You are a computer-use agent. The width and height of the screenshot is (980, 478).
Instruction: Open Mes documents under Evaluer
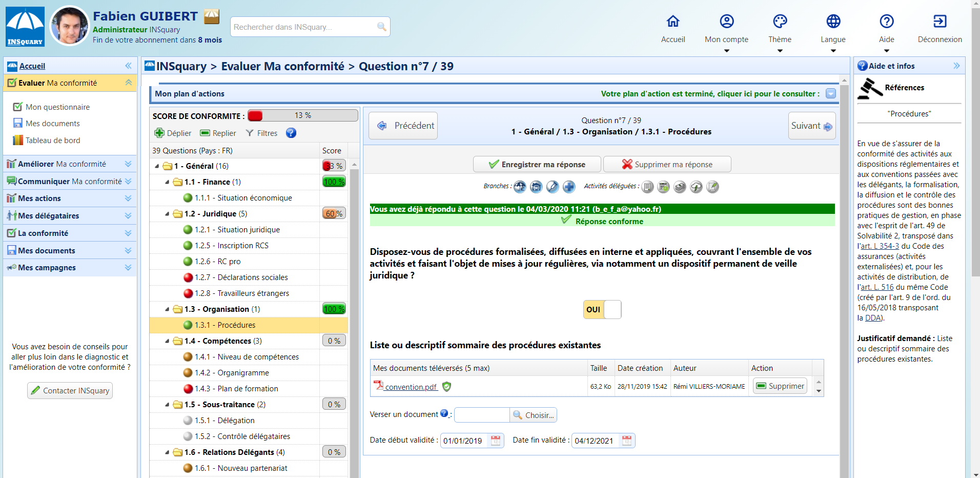tap(53, 124)
